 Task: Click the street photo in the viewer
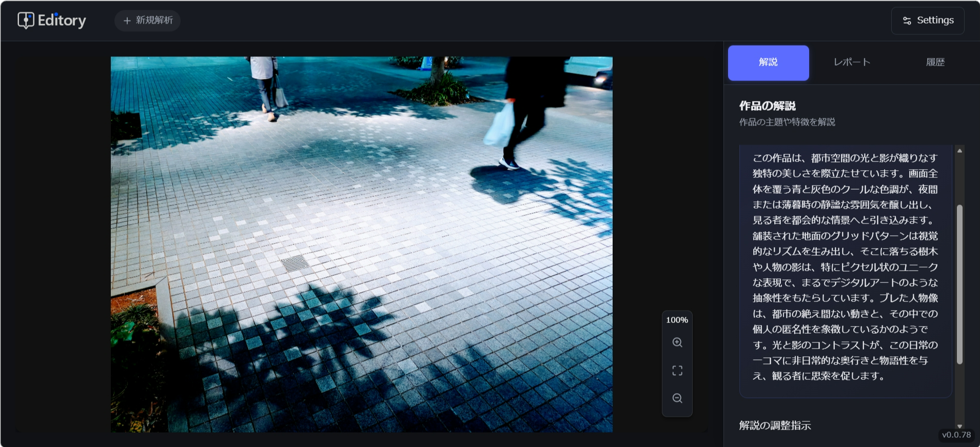[x=362, y=244]
